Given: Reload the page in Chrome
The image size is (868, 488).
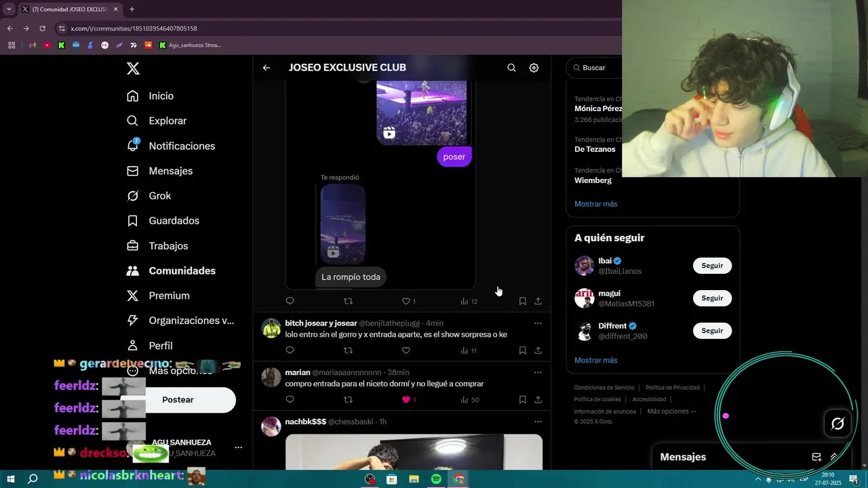Looking at the screenshot, I should [x=42, y=28].
